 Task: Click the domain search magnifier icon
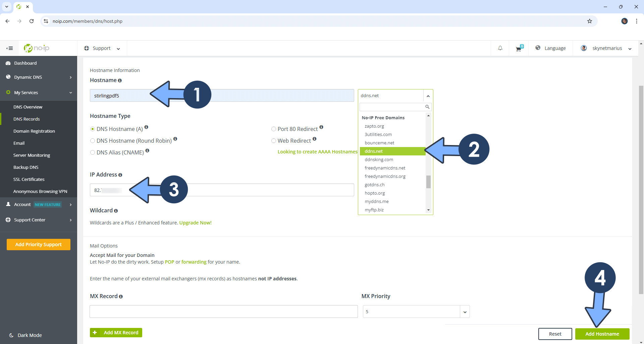point(427,107)
